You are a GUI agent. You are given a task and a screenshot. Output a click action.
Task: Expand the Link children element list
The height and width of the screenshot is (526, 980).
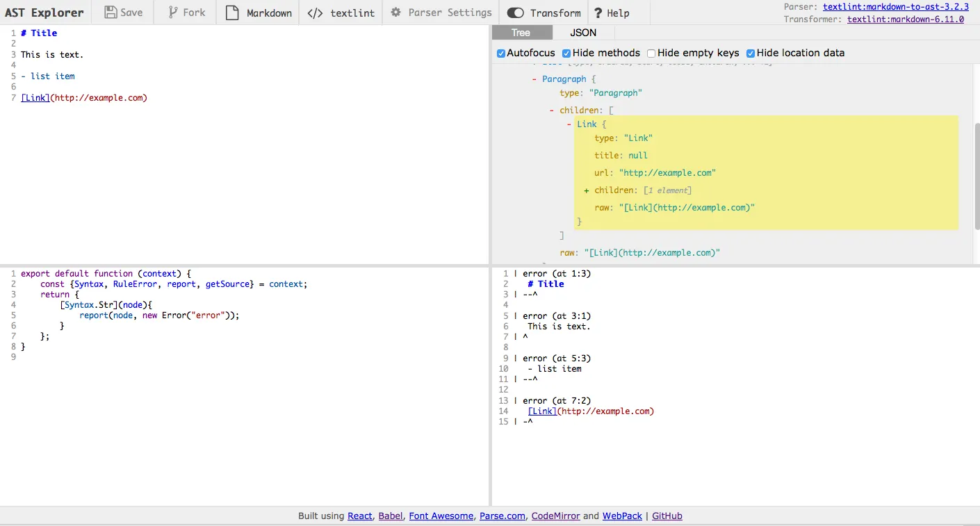[587, 190]
